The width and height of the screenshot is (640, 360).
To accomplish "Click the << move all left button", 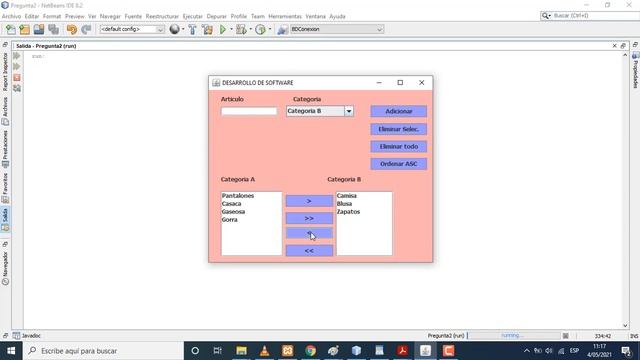I will (309, 251).
